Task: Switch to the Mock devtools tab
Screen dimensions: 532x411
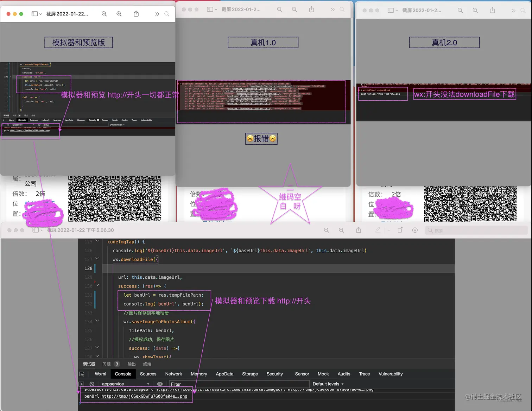Action: click(323, 374)
